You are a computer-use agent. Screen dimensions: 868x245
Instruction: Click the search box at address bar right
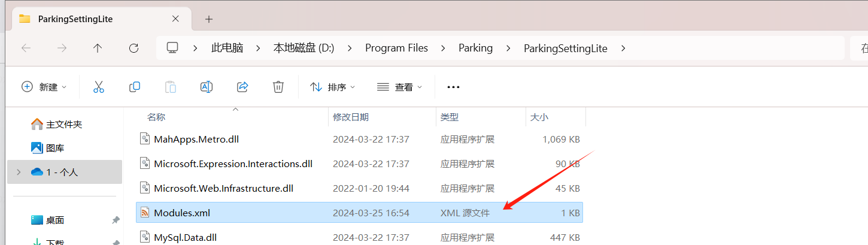click(x=859, y=49)
